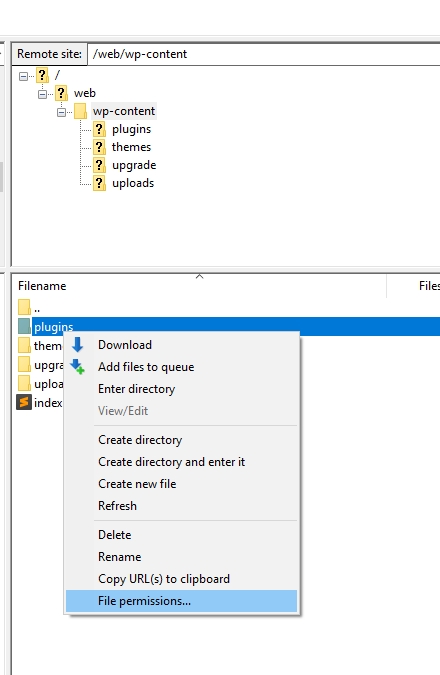Click the upgrade folder question-mark icon
Screen dimensions: 440x675
coord(99,165)
